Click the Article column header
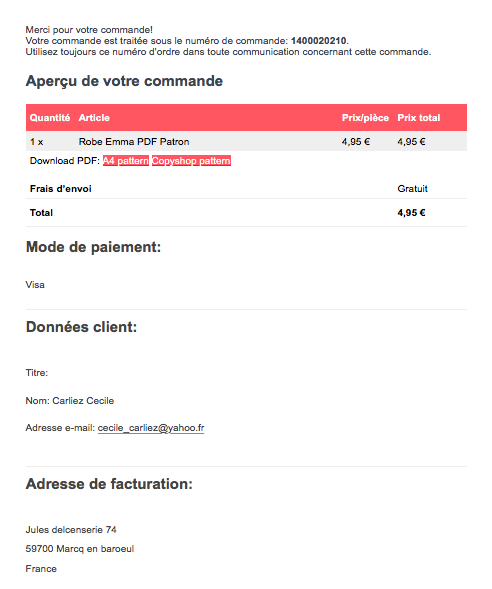The height and width of the screenshot is (589, 492). (x=94, y=118)
